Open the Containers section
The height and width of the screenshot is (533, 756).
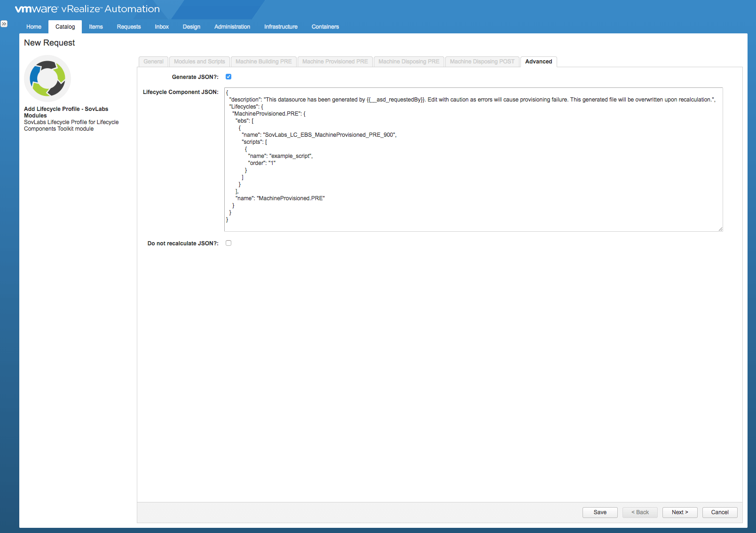coord(325,27)
